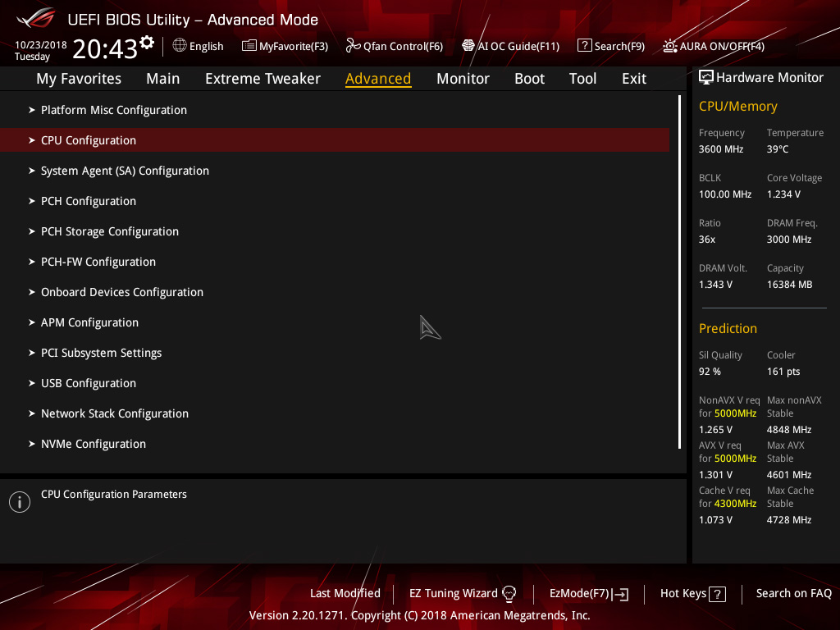Click the 4300MHz cache frequency text

tap(735, 504)
